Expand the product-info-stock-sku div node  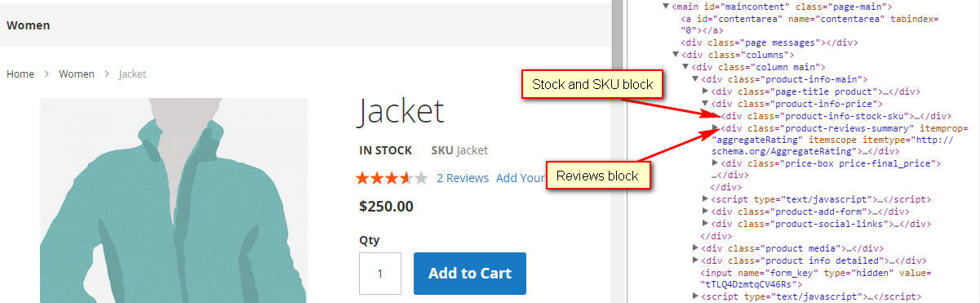coord(716,116)
